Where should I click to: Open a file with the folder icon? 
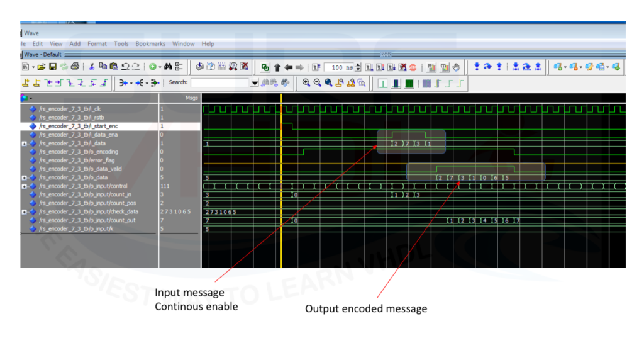42,67
